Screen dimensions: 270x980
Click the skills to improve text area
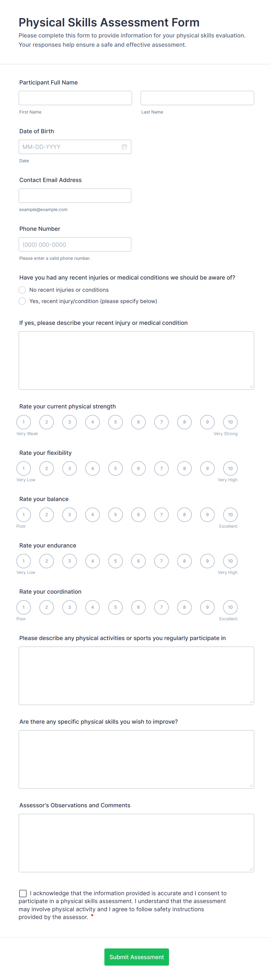(136, 759)
